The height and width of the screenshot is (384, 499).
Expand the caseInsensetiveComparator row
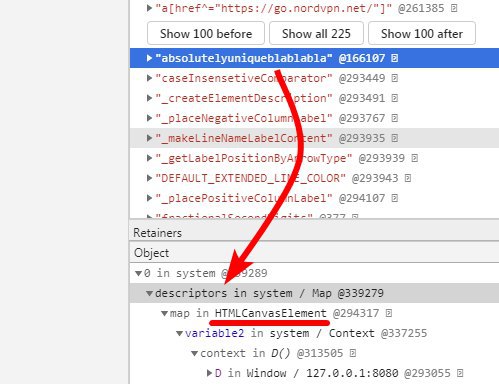click(x=149, y=78)
